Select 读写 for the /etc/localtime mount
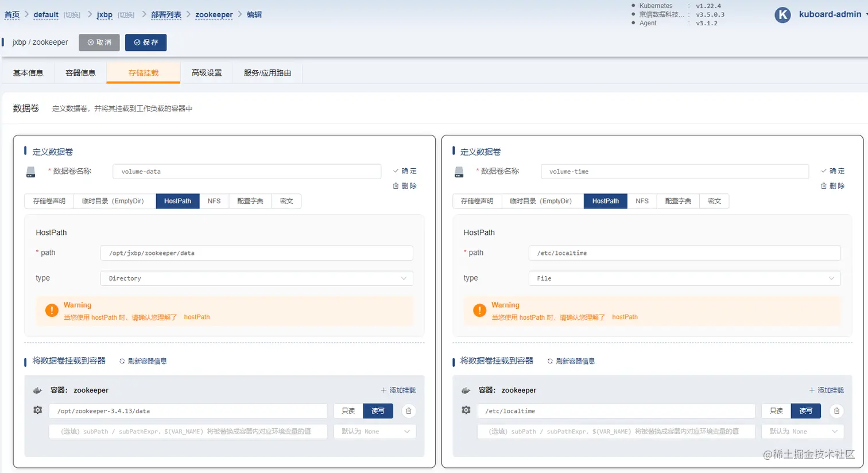The image size is (868, 473). point(806,411)
